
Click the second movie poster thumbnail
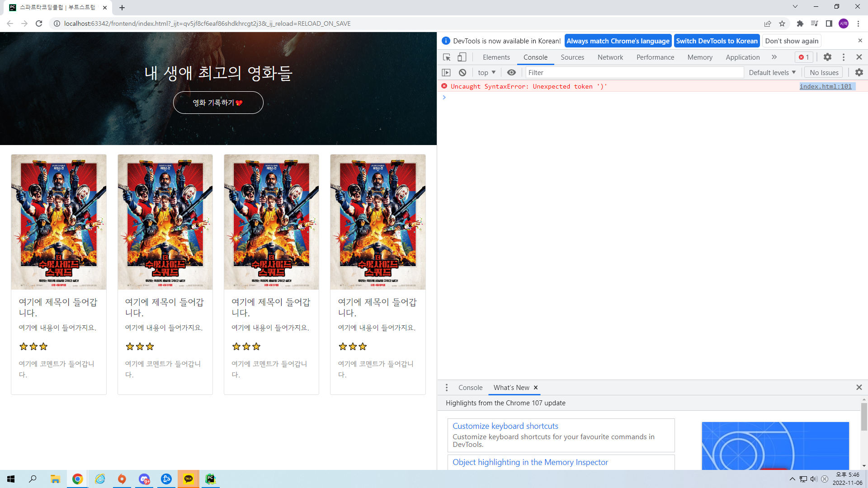click(x=165, y=222)
